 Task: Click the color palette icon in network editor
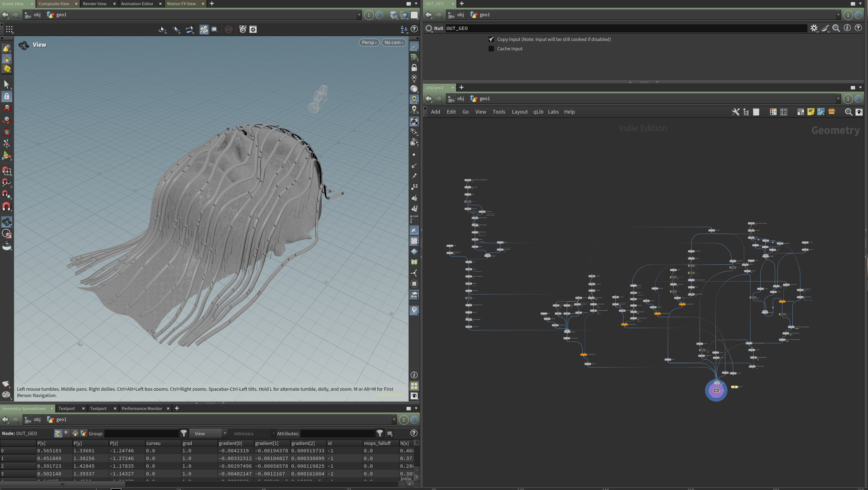[x=773, y=112]
